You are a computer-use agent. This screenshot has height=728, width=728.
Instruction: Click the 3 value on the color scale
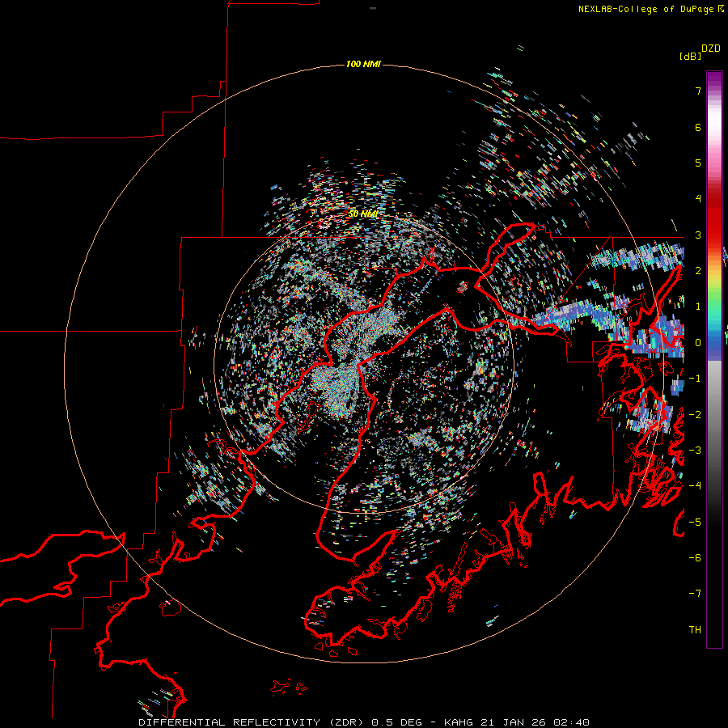(698, 235)
